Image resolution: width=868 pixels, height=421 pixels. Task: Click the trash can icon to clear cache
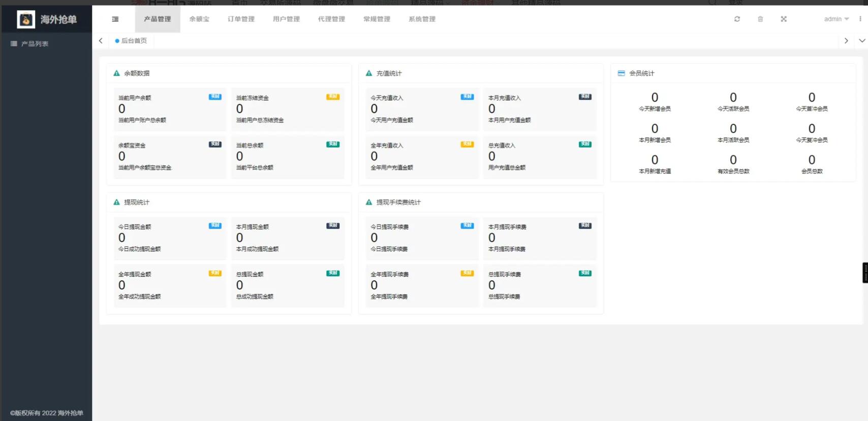[760, 19]
